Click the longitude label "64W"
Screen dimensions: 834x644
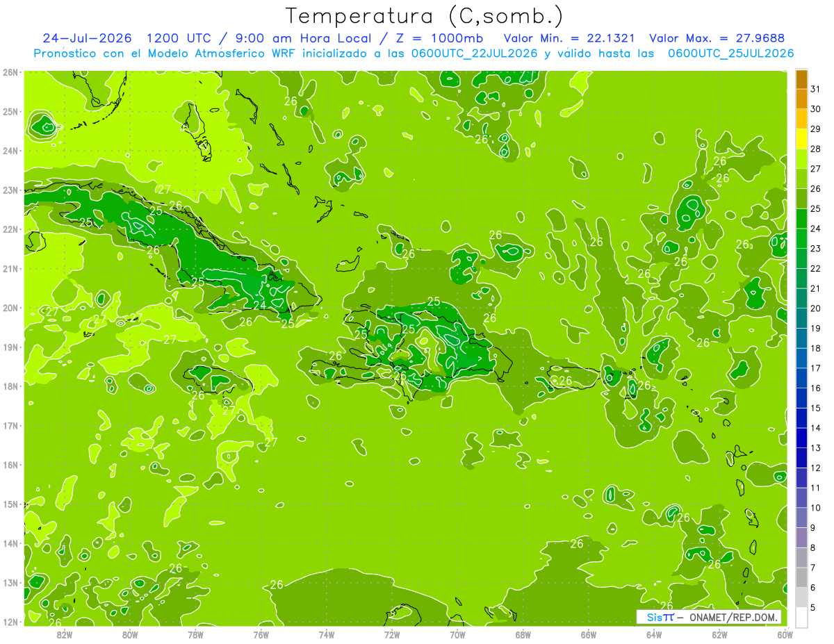tap(654, 634)
